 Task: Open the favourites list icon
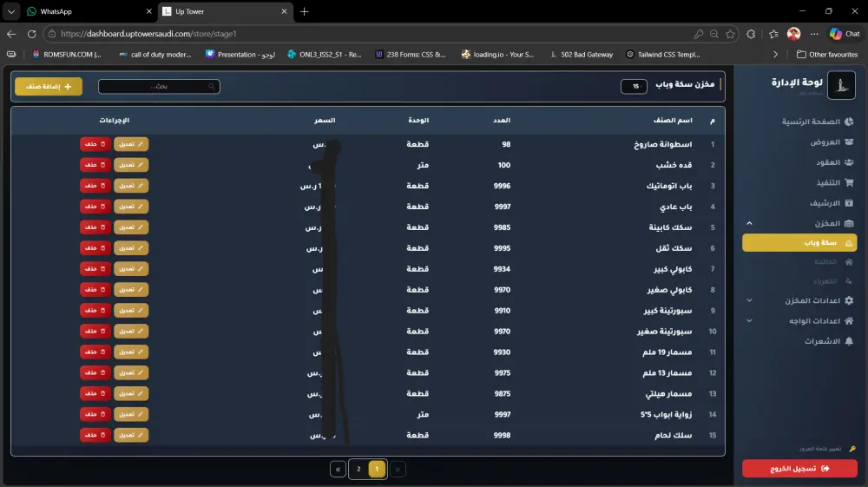click(x=774, y=34)
